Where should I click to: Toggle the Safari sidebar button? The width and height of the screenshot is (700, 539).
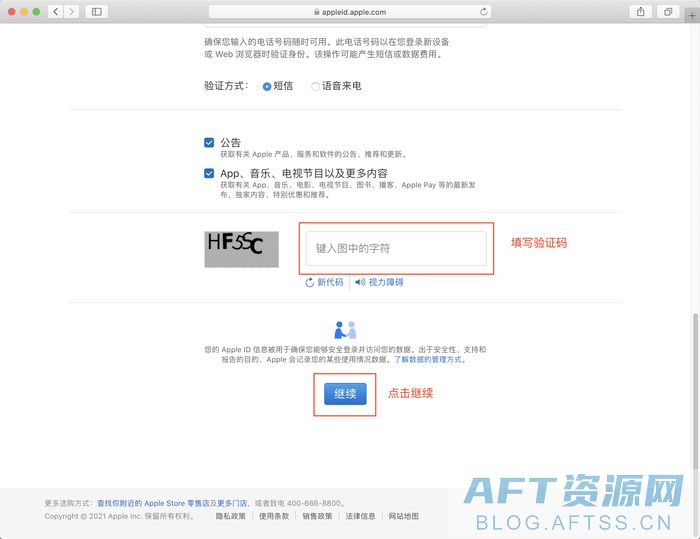tap(97, 11)
